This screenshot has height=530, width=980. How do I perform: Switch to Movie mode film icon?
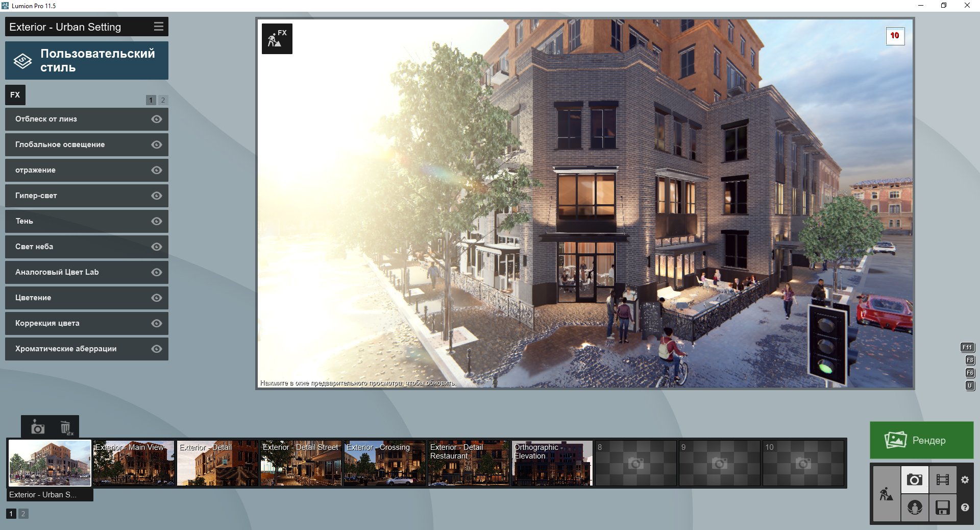click(x=942, y=479)
